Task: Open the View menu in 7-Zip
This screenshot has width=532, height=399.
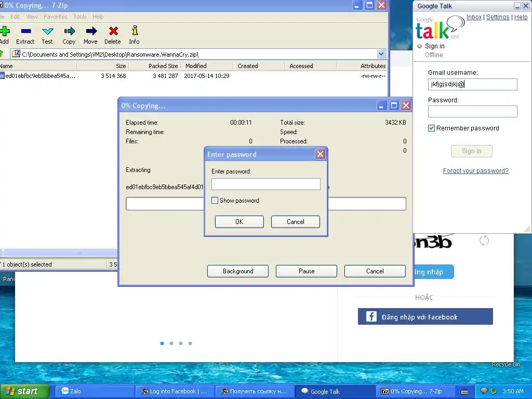Action: tap(32, 17)
